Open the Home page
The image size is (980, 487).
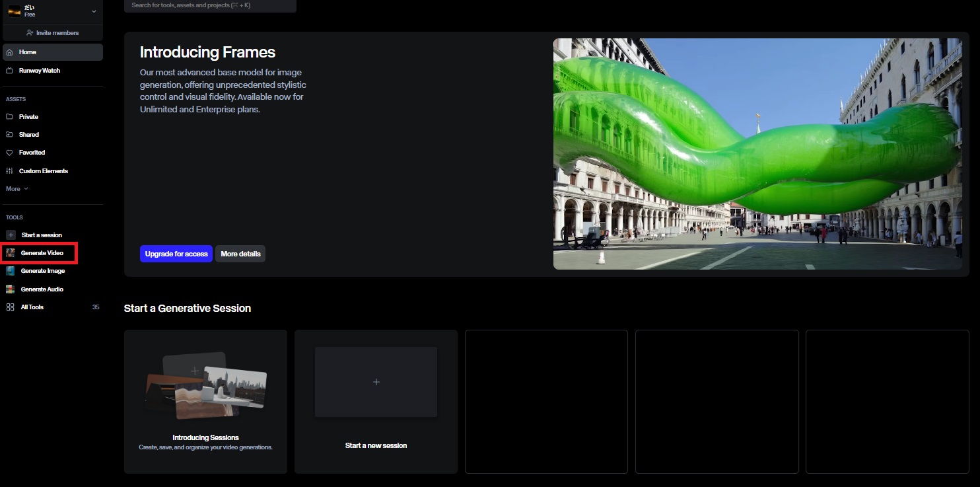(53, 52)
